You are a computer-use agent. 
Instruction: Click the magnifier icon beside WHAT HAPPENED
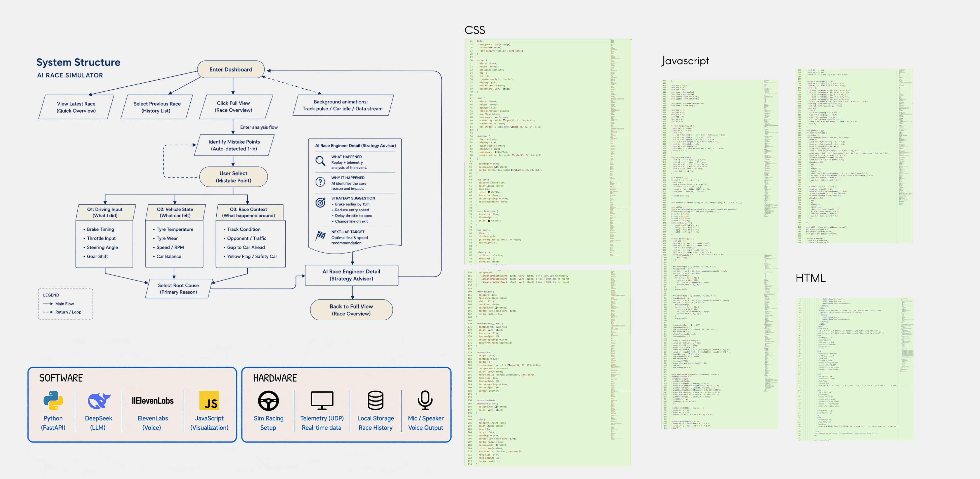pos(320,161)
